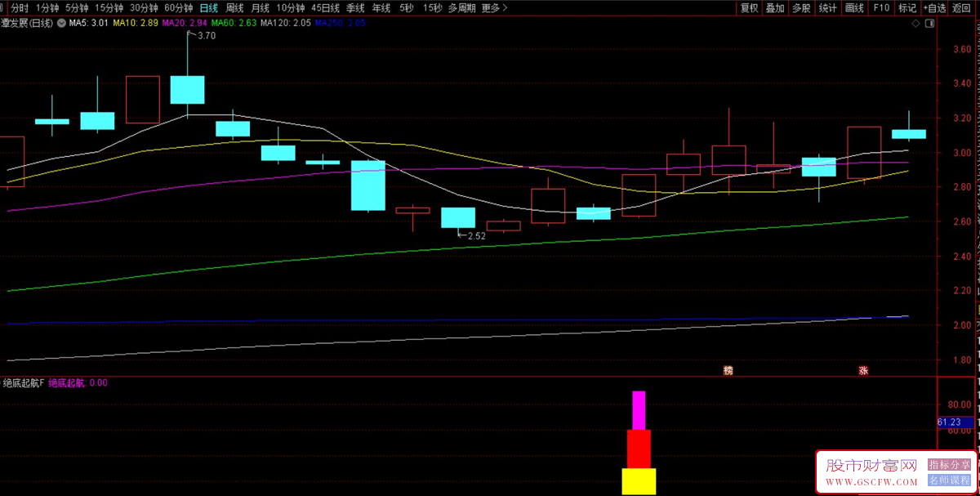Switch to 周线 weekly chart
This screenshot has width=980, height=496.
[234, 7]
